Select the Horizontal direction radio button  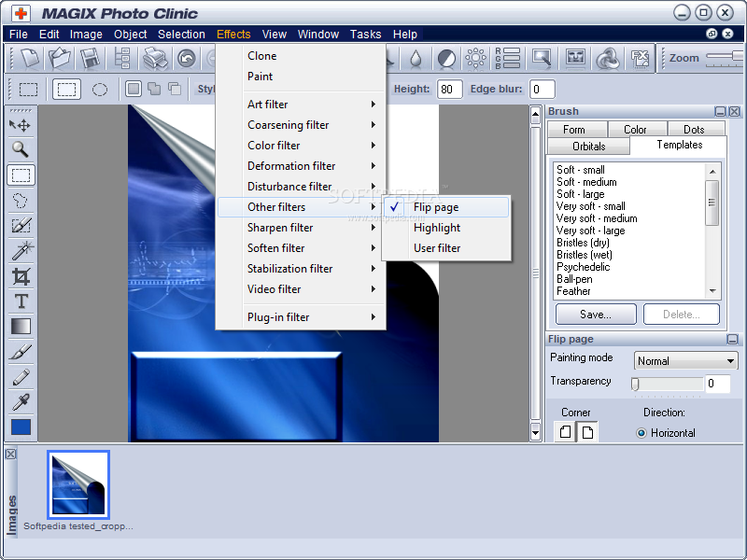point(641,433)
